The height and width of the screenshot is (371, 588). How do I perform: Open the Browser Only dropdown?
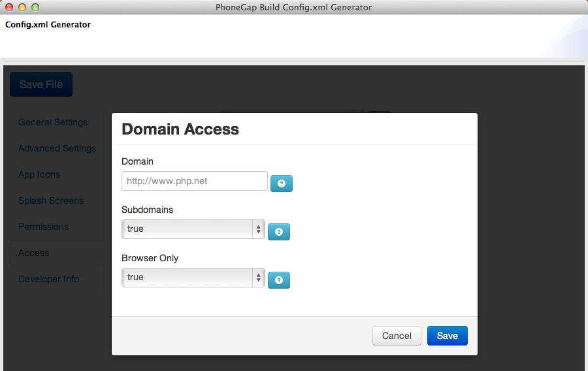click(x=193, y=278)
